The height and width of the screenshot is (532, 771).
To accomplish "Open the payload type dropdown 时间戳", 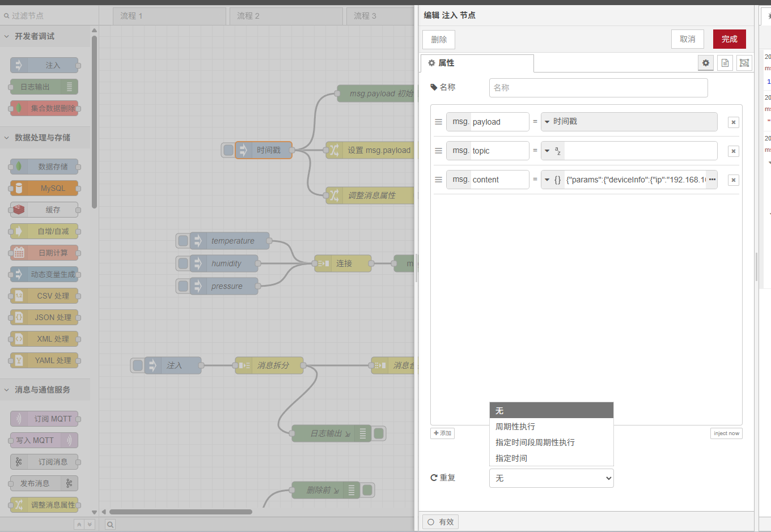I will coord(629,122).
